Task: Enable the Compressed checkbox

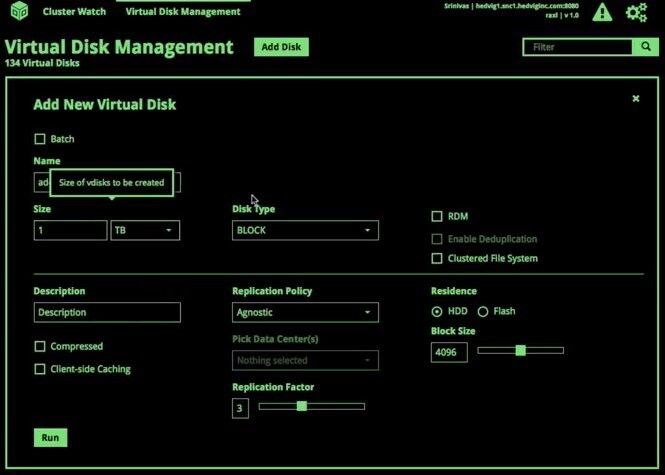Action: (x=40, y=346)
